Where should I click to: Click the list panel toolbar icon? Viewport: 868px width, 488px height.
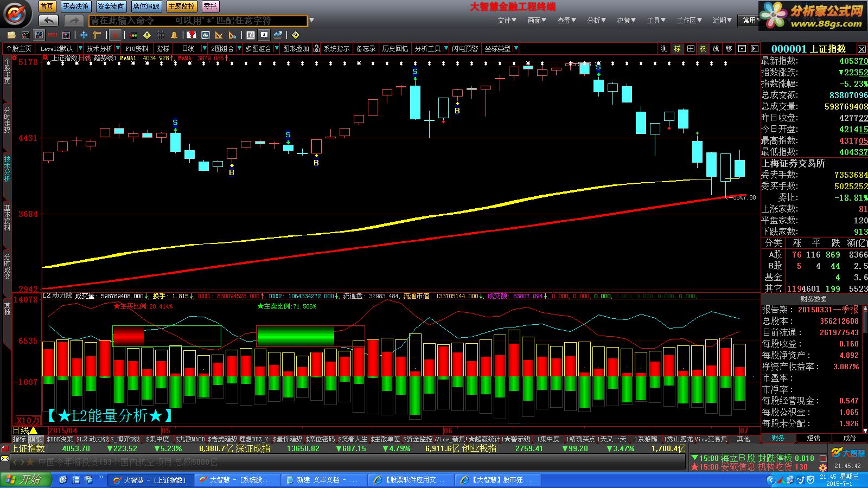point(251,35)
